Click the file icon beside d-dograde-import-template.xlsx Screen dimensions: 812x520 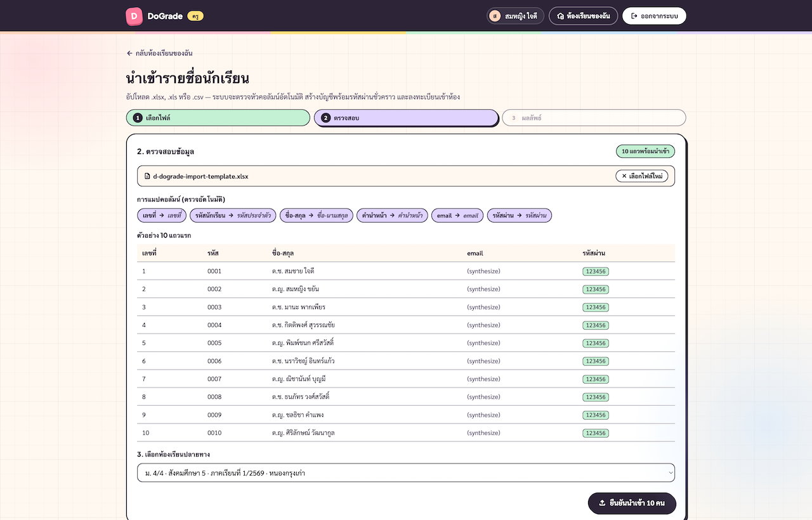click(147, 176)
